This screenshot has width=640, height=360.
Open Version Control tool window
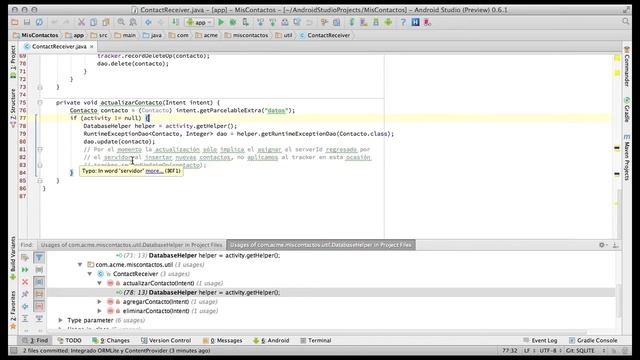tap(166, 340)
